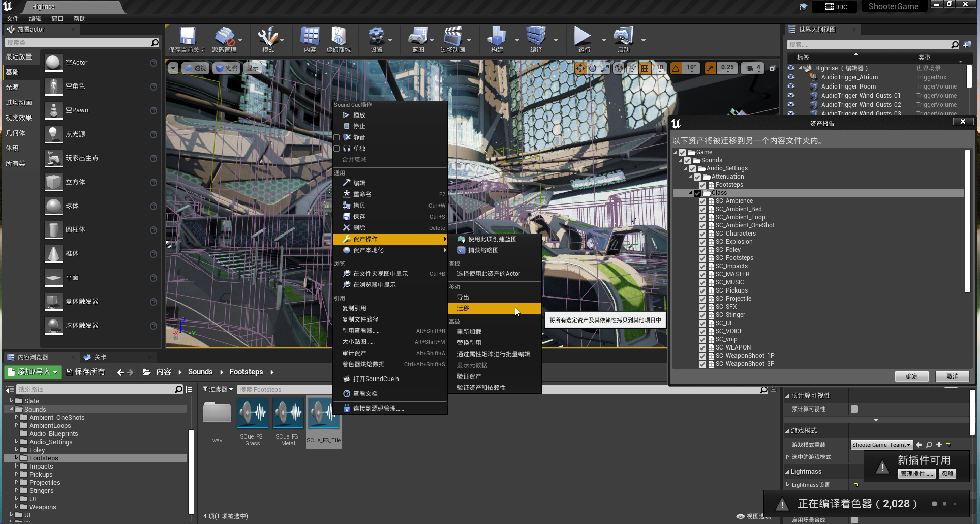
Task: Click the Manage Plugins notification button
Action: pos(917,474)
